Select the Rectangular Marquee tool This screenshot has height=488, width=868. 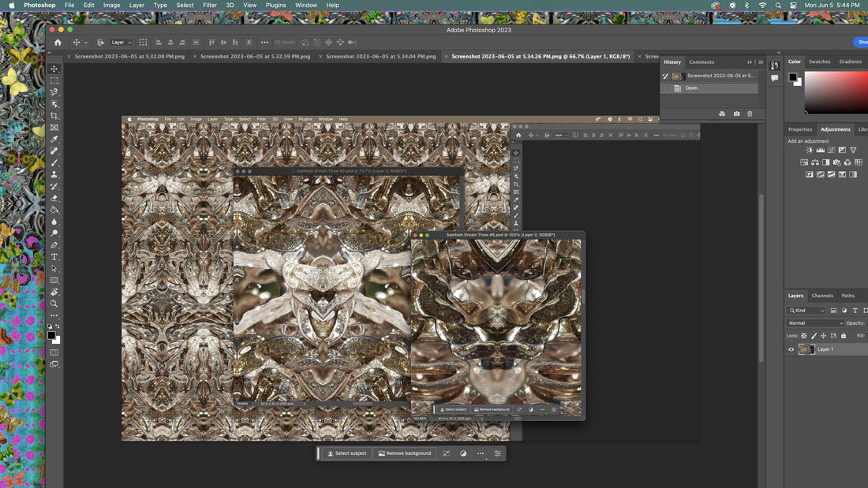[54, 80]
